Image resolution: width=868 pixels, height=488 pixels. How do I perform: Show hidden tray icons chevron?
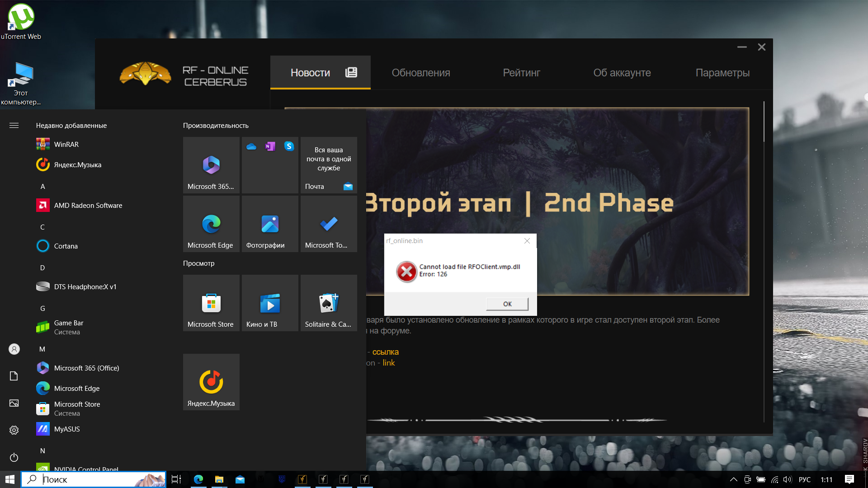[733, 479]
